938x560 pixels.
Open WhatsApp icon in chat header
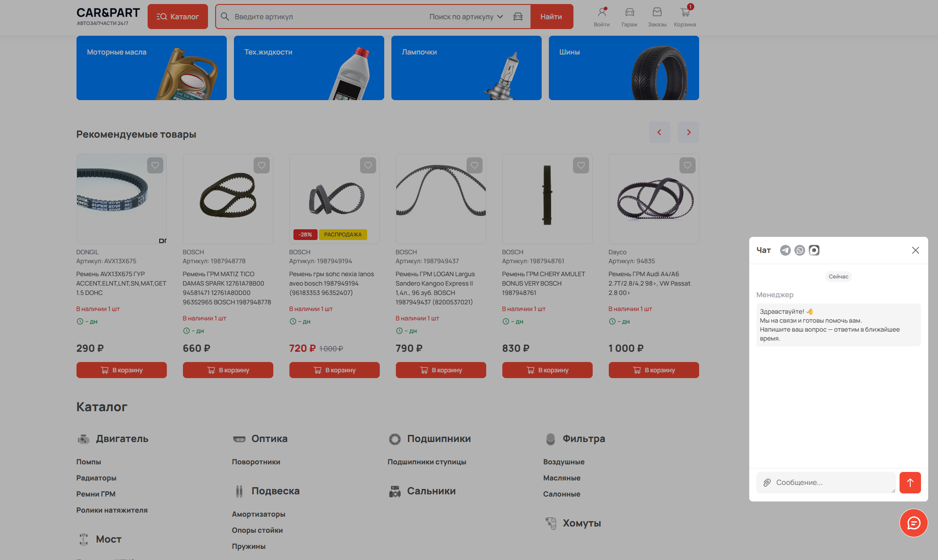click(799, 250)
